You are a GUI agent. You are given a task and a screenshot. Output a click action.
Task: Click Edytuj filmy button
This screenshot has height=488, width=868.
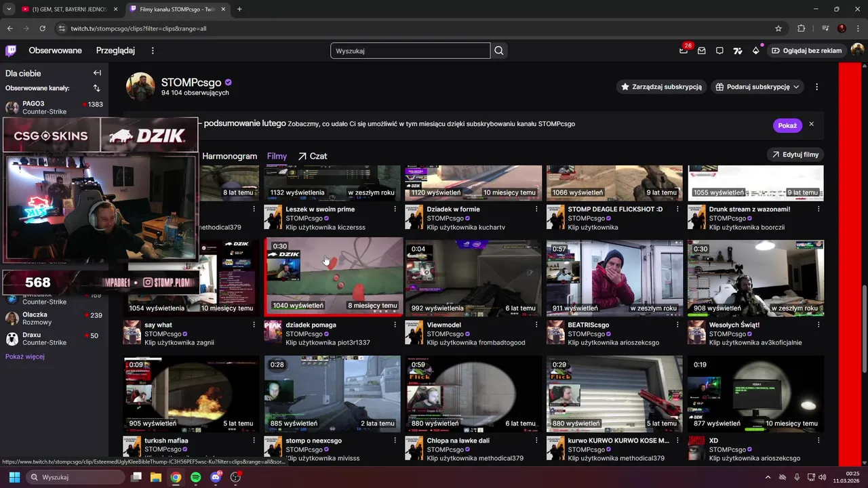point(795,155)
